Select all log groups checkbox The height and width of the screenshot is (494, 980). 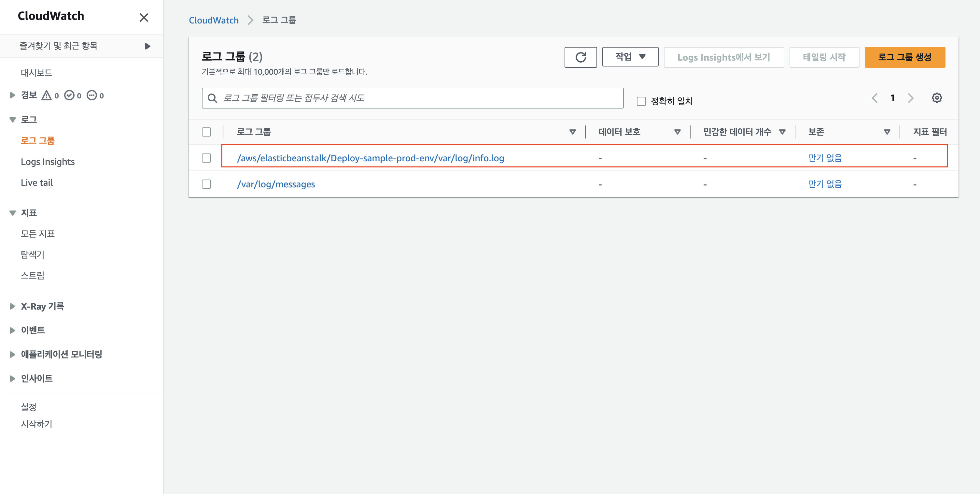[x=206, y=132]
